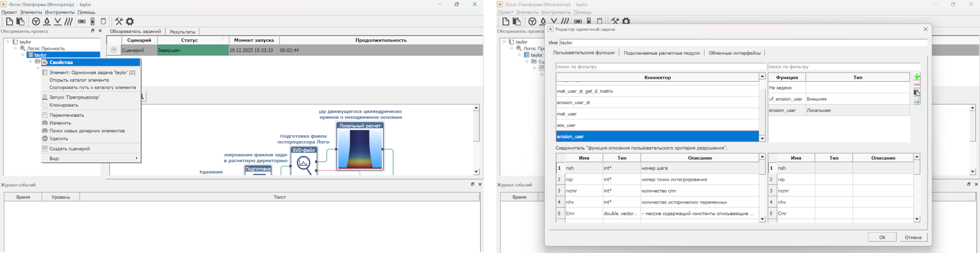Viewport: 980px width, 253px height.
Task: Click the Отмена button
Action: (912, 237)
